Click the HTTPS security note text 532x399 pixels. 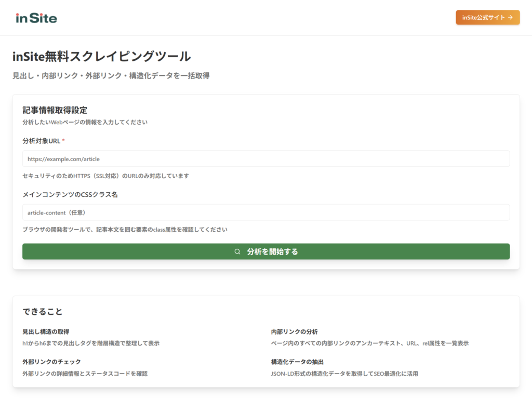tap(105, 176)
